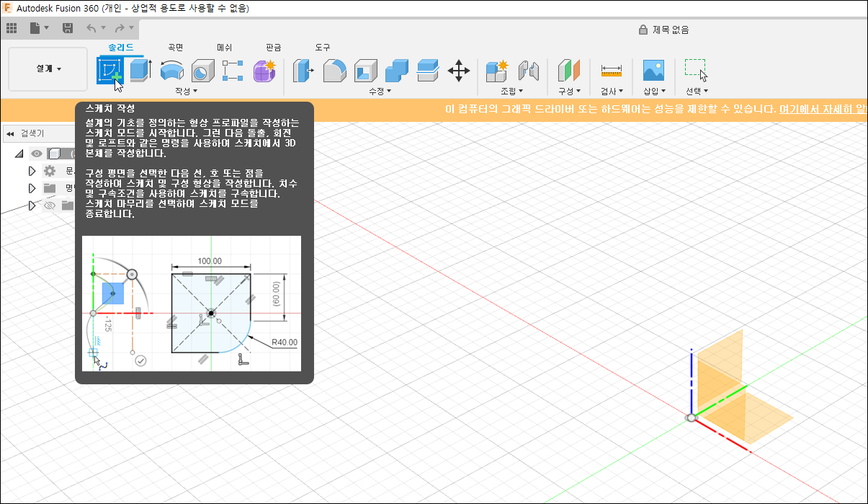Click the 검색기 browser panel header

pyautogui.click(x=32, y=133)
